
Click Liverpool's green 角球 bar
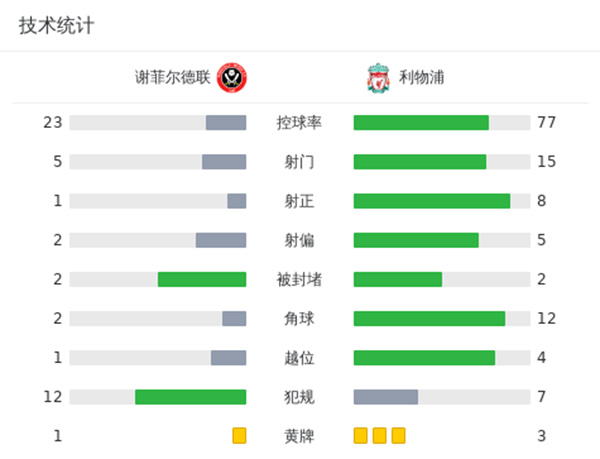point(429,318)
